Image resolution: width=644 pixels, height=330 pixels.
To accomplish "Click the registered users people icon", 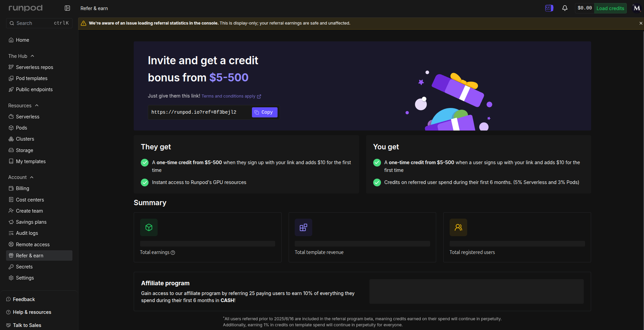I will click(458, 227).
